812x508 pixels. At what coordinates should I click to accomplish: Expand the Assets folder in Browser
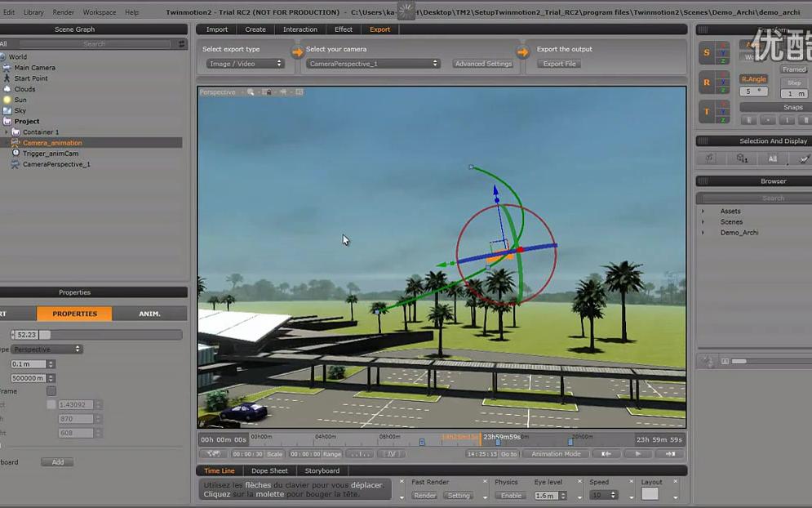point(703,211)
